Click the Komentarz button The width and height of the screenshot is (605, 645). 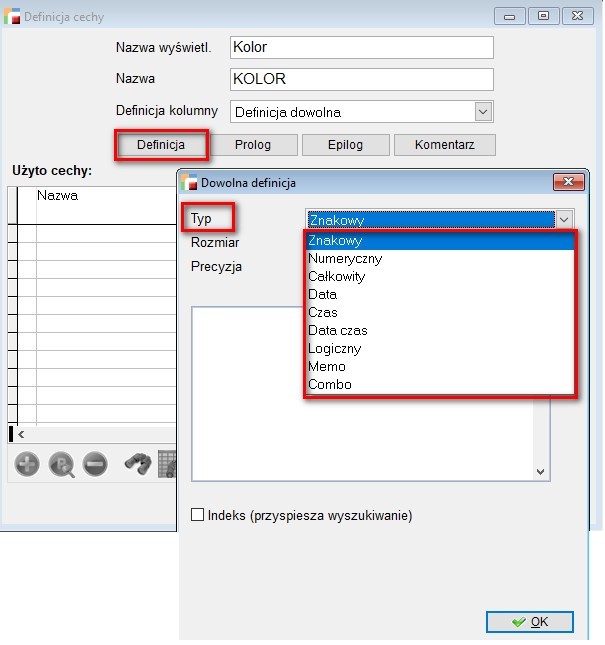[x=445, y=145]
